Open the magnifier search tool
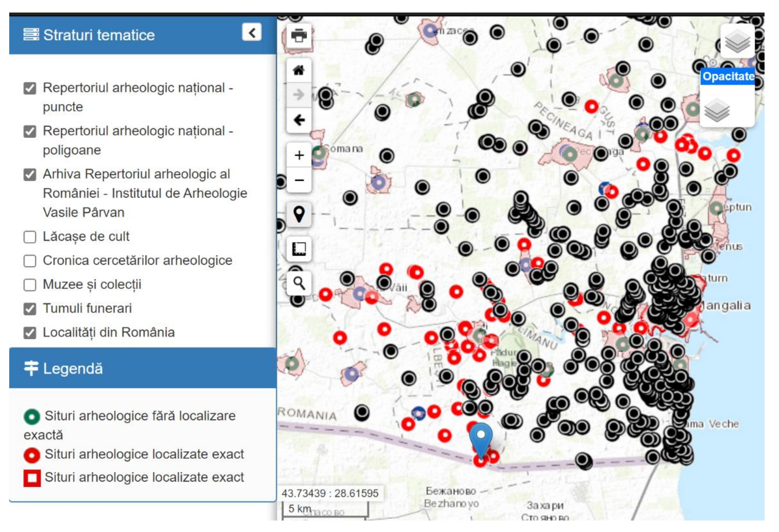The image size is (779, 532). coord(299,284)
